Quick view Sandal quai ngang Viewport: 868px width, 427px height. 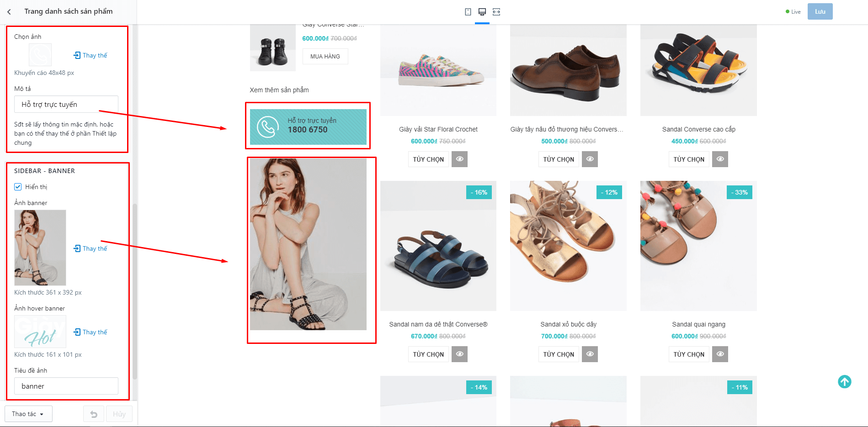coord(720,354)
